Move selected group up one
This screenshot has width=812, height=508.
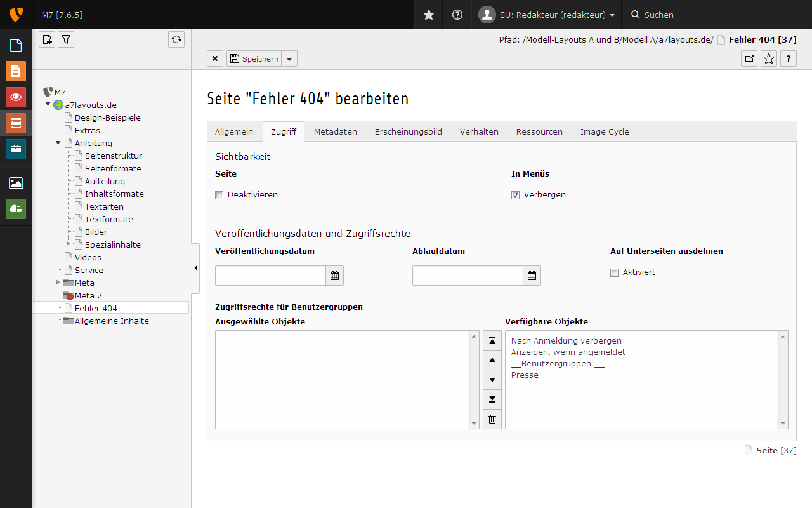pyautogui.click(x=492, y=360)
